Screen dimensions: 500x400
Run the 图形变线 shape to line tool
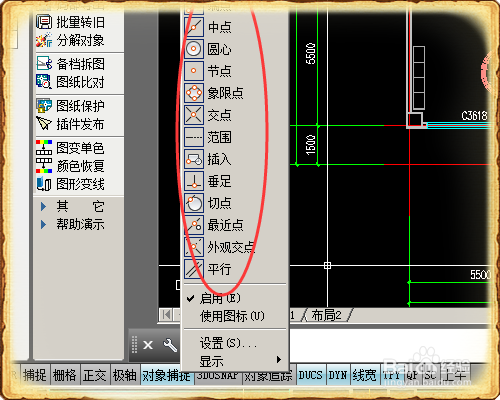[x=70, y=184]
